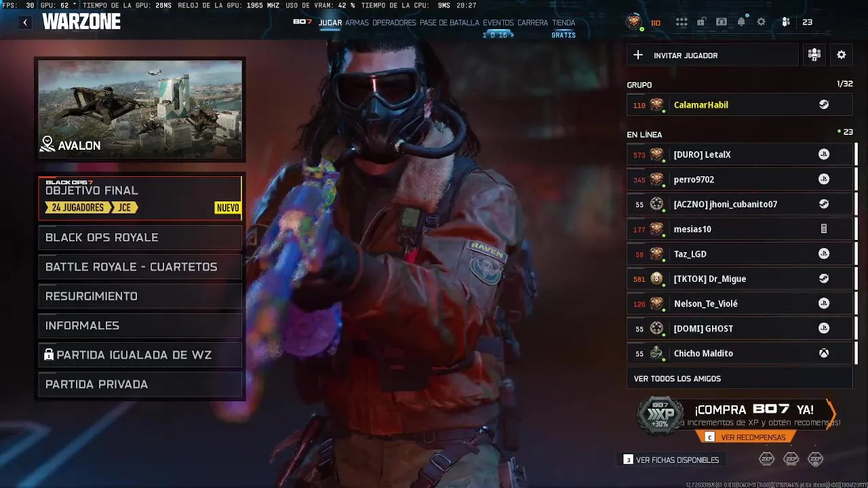Click Steam icon on Dr_Migue row

point(824,279)
